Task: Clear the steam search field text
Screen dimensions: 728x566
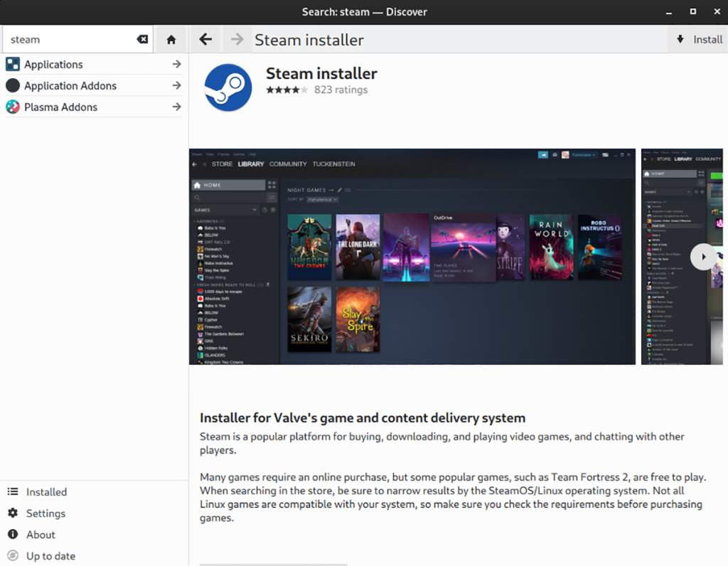Action: pyautogui.click(x=143, y=40)
